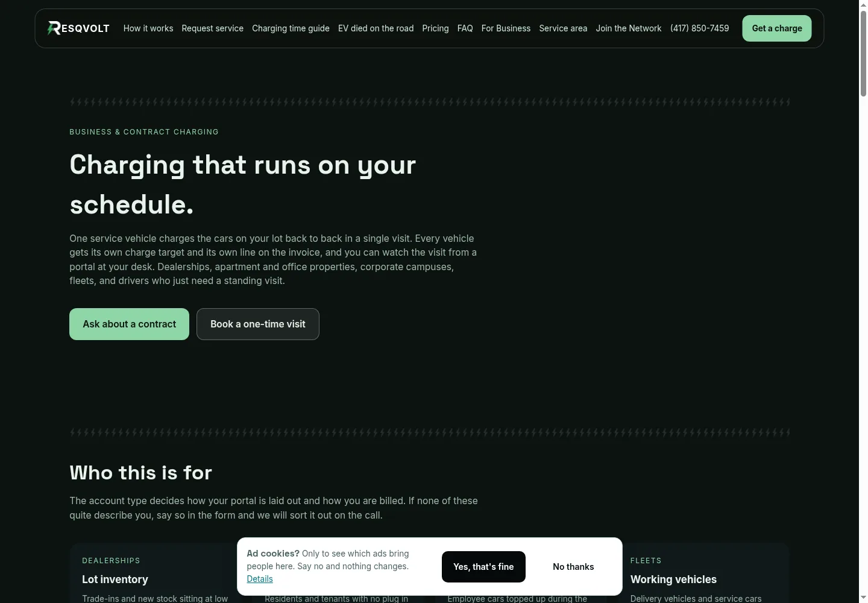
Task: Select the Working vehicles card heading
Action: click(x=673, y=579)
